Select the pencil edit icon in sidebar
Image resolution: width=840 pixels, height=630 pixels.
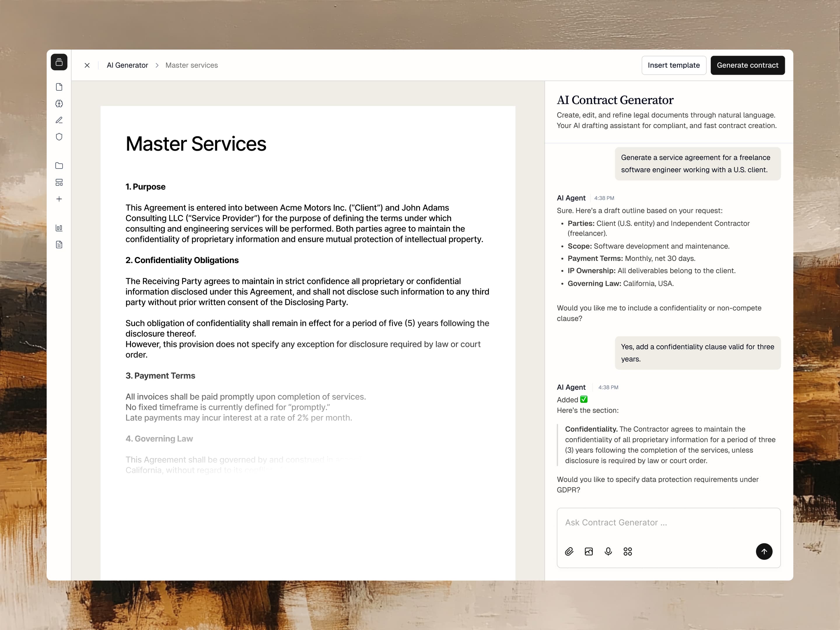point(59,120)
